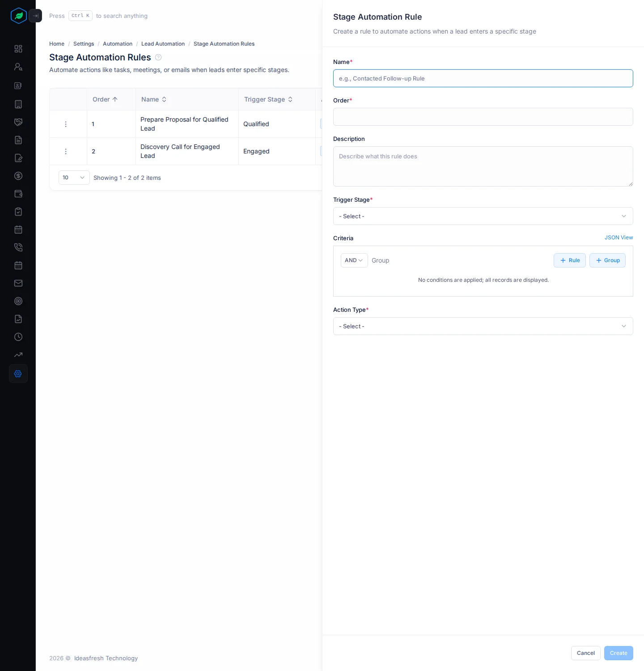Open the target goals sidebar icon
644x671 pixels.
18,301
